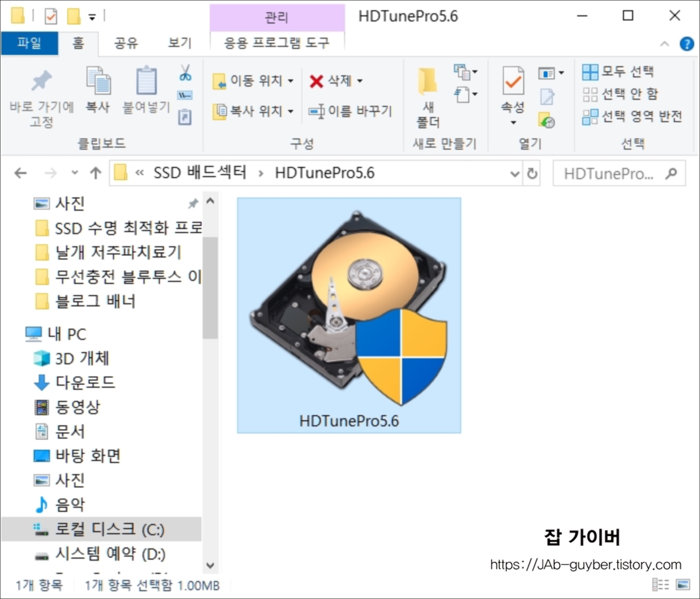Viewport: 700px width, 599px height.
Task: Click navigation pane scroll up arrow
Action: 210,201
